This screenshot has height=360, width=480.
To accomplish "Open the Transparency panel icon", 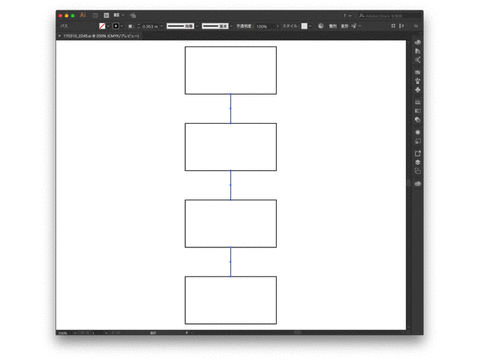I will [x=418, y=120].
